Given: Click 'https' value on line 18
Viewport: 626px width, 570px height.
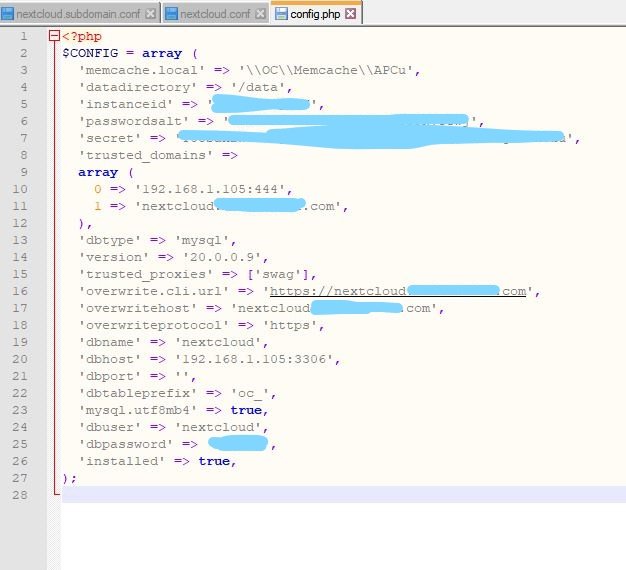Looking at the screenshot, I should [290, 325].
